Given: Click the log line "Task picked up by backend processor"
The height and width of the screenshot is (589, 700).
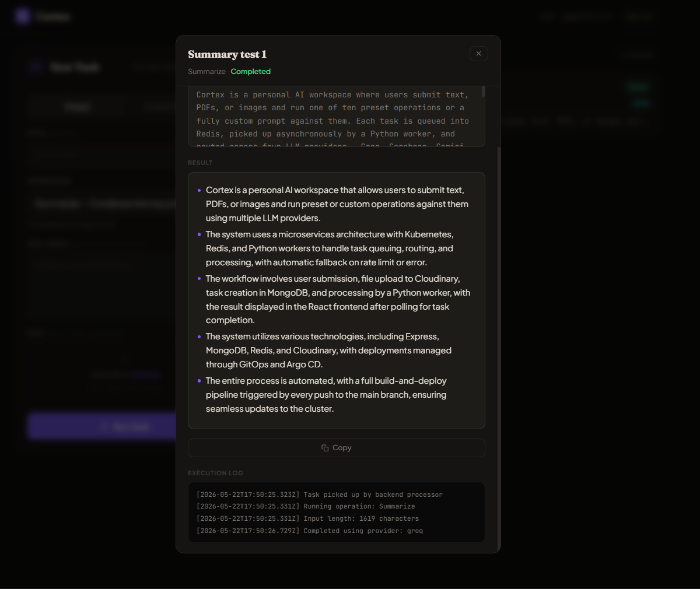Looking at the screenshot, I should [x=320, y=495].
